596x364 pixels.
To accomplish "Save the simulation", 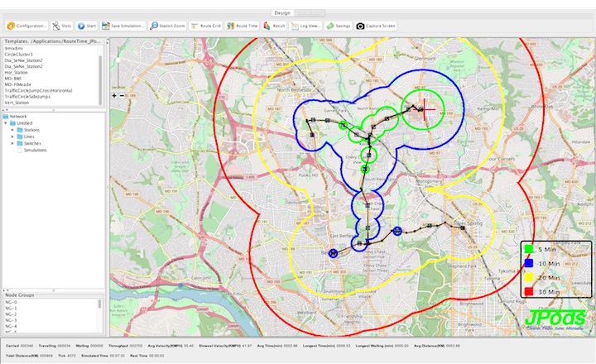I will pos(123,26).
